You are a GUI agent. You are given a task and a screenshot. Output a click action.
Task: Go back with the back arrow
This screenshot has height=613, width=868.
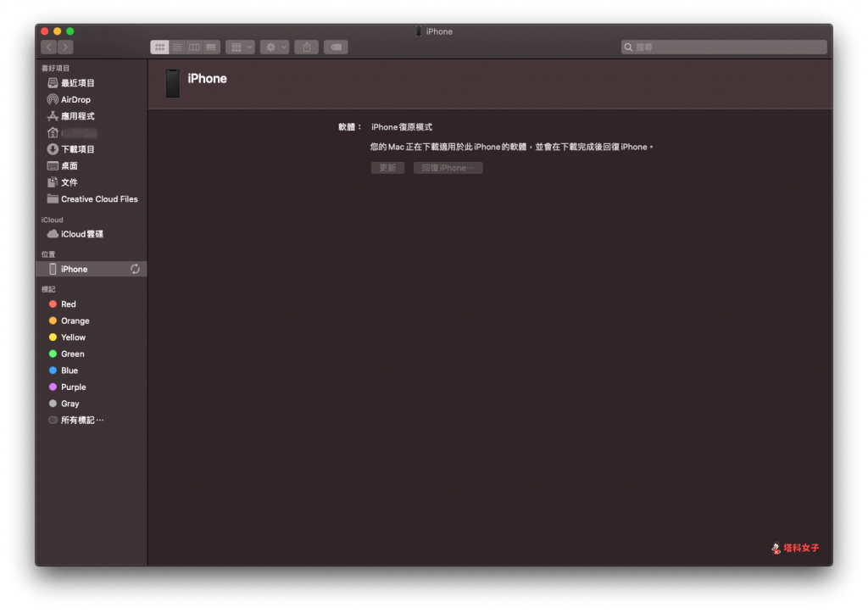[48, 47]
